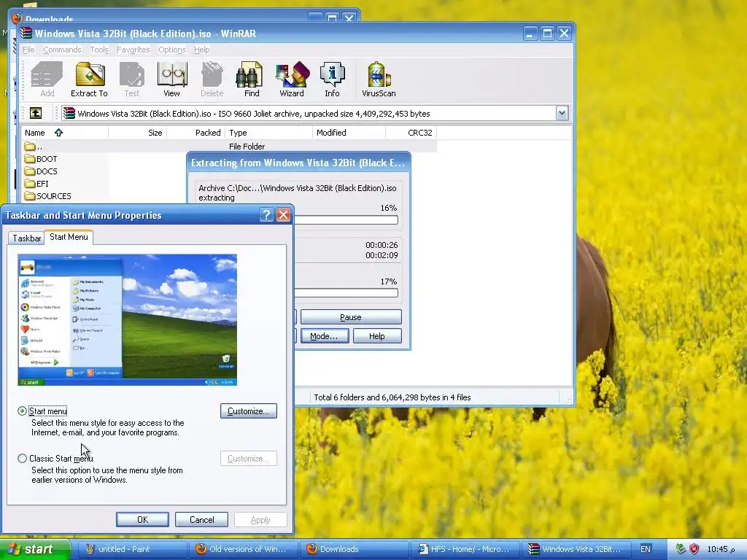Open the Commands menu
This screenshot has height=560, width=747.
tap(62, 50)
